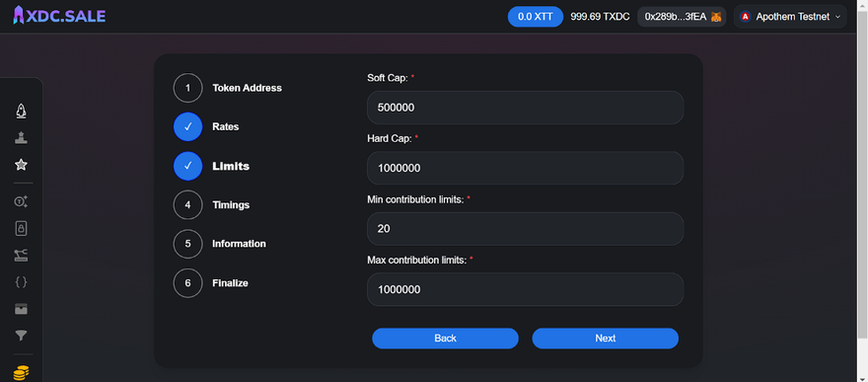Click the podium ranking sidebar icon
The height and width of the screenshot is (382, 868).
coord(21,137)
